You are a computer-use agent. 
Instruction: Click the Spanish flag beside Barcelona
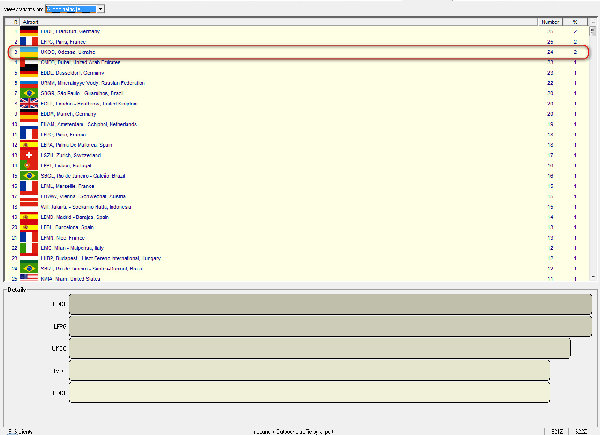(x=29, y=228)
